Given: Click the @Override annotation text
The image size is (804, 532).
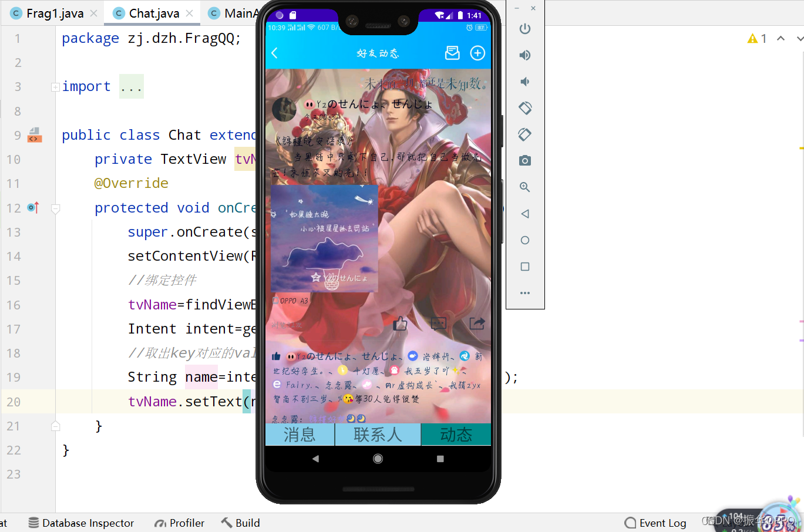Looking at the screenshot, I should [x=132, y=183].
